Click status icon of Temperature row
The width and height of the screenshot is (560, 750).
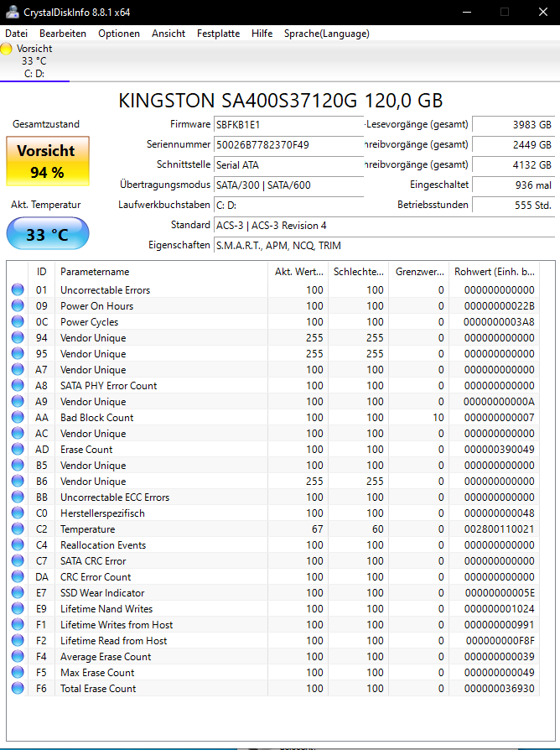18,529
